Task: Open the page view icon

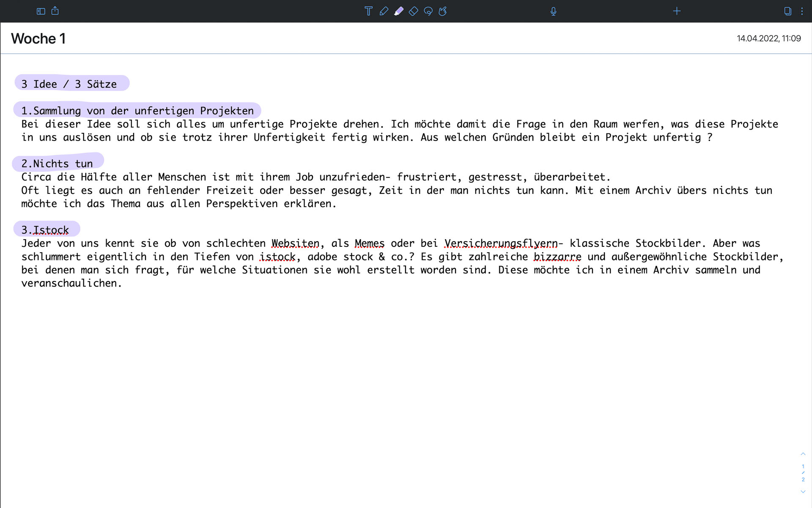Action: click(x=787, y=11)
